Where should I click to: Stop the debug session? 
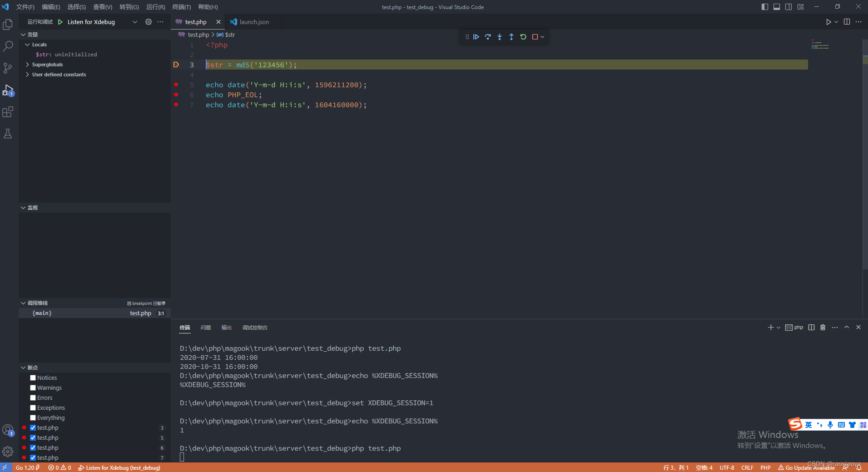click(536, 37)
